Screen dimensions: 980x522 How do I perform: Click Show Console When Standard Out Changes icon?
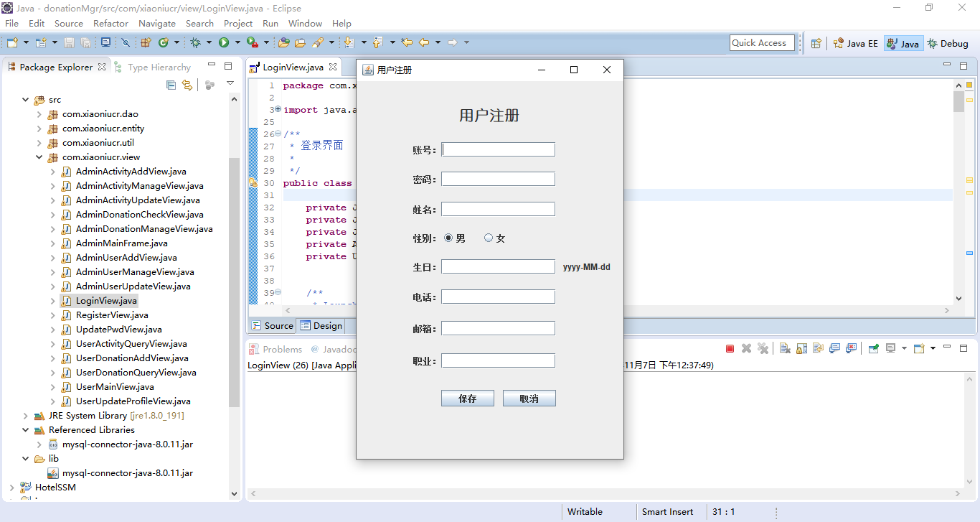click(834, 348)
